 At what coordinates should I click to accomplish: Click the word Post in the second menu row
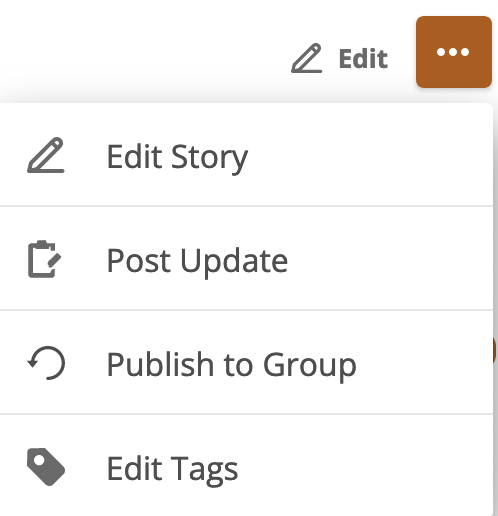[140, 261]
